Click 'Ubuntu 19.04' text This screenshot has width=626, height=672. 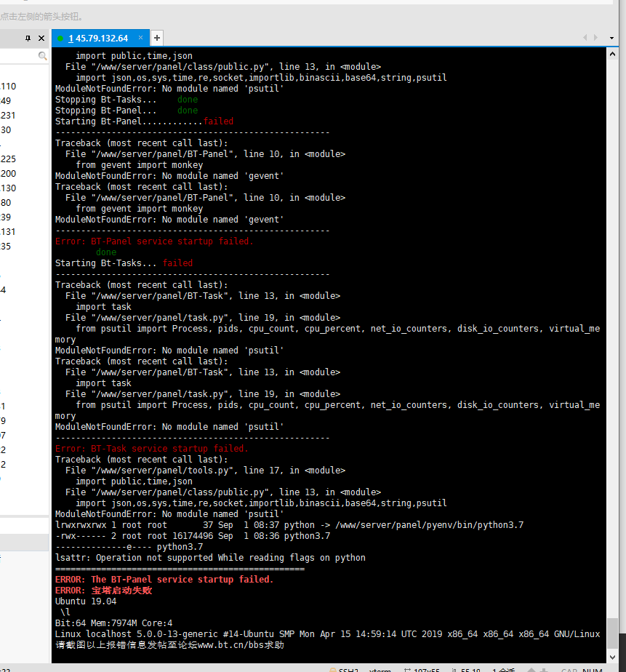[x=86, y=601]
